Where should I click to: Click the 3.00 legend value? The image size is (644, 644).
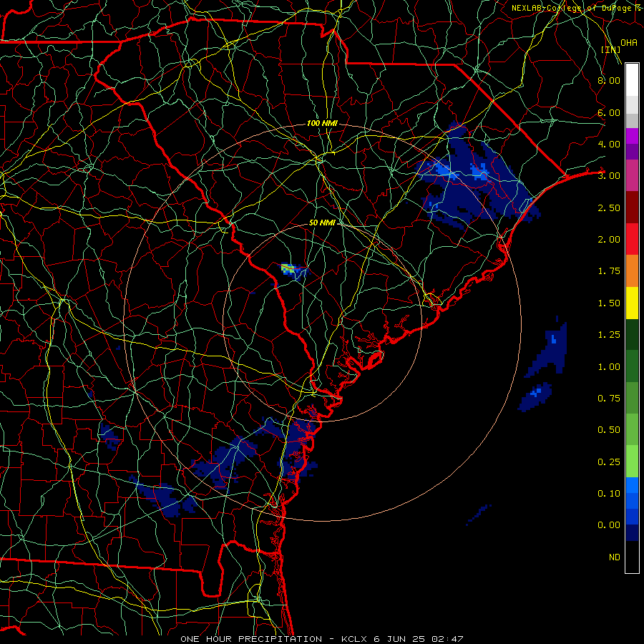[x=609, y=176]
